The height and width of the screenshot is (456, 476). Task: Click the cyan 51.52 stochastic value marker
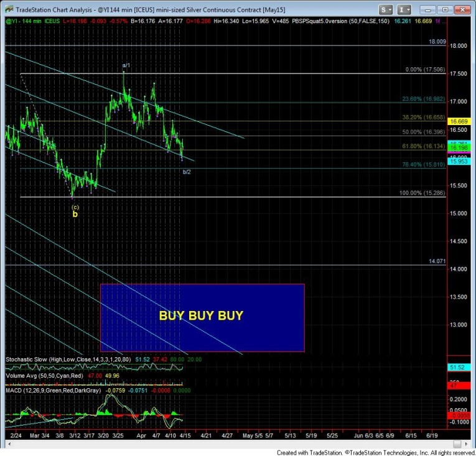459,367
